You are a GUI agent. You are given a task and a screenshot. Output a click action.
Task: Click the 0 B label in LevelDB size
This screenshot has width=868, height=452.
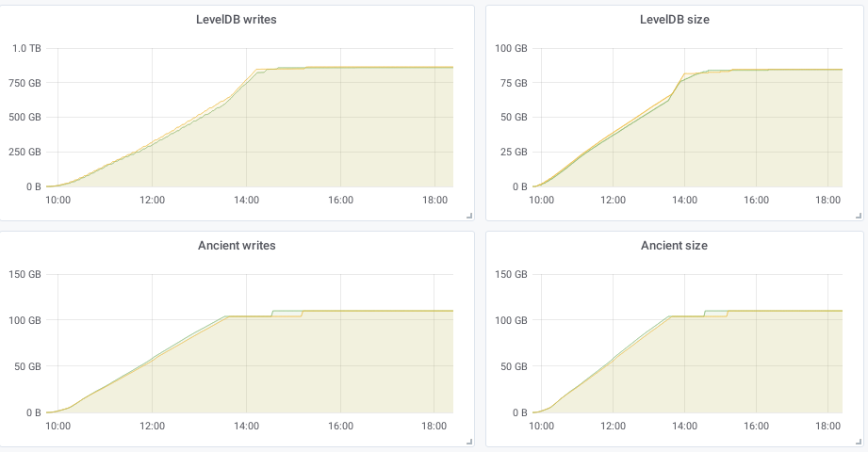click(520, 186)
